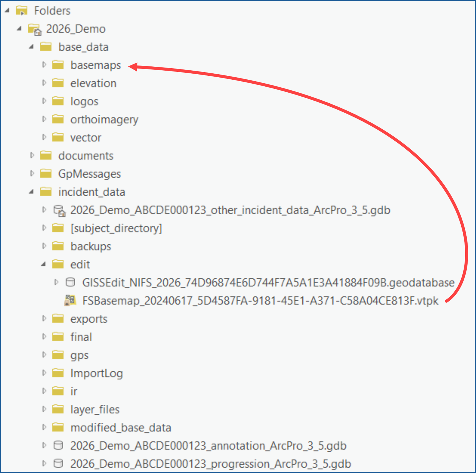
Task: Click the default geodatabase icon for other_incident_data
Action: [x=59, y=210]
